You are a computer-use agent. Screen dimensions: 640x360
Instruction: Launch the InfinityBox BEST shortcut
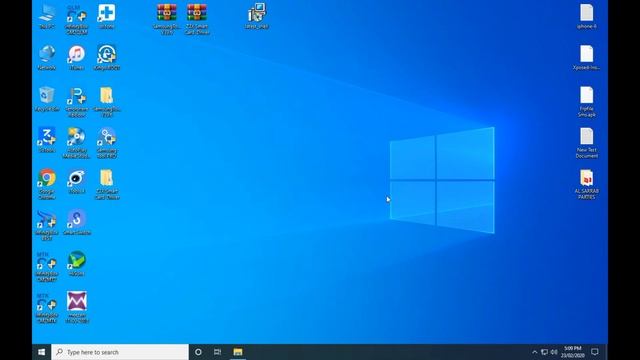click(47, 225)
